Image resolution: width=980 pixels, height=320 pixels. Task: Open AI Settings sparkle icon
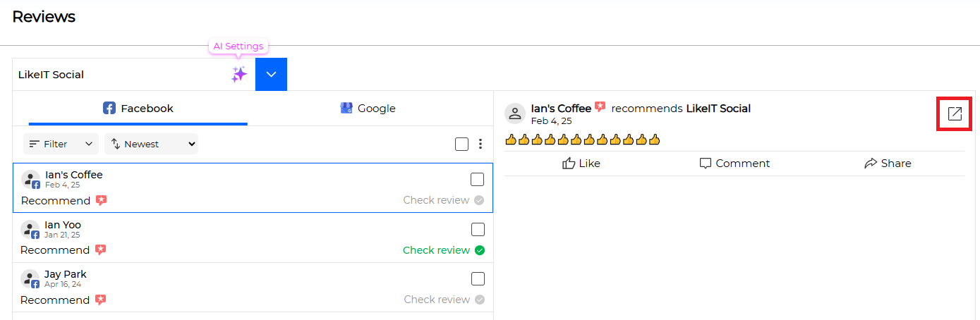pos(239,74)
